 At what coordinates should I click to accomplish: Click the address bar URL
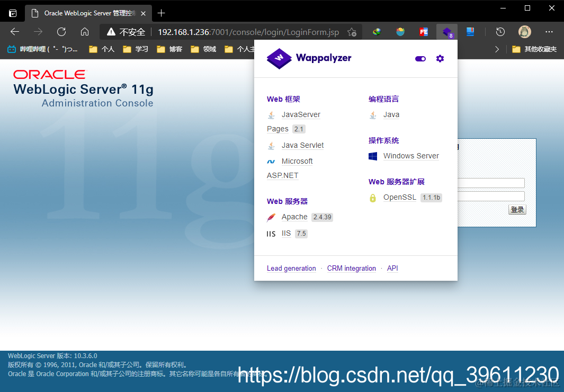[x=248, y=32]
